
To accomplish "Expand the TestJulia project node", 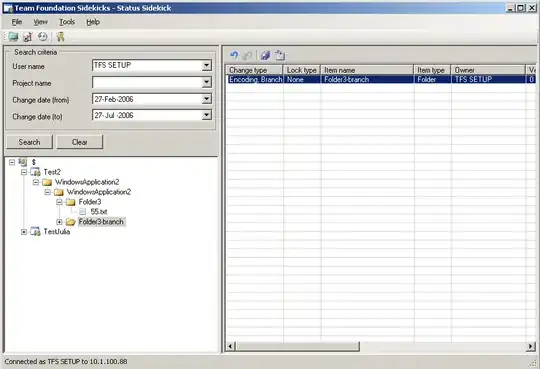I will (24, 232).
